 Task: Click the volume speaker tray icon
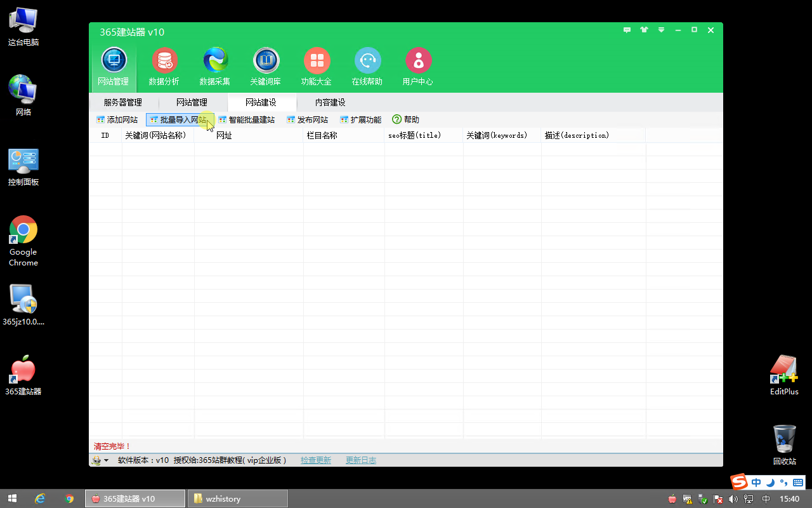(x=734, y=499)
